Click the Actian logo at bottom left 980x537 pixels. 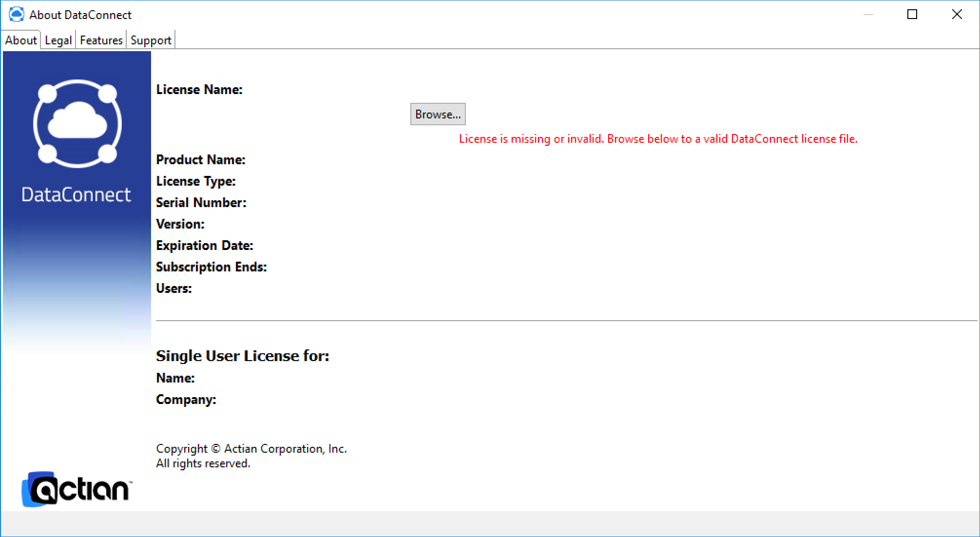pyautogui.click(x=77, y=489)
